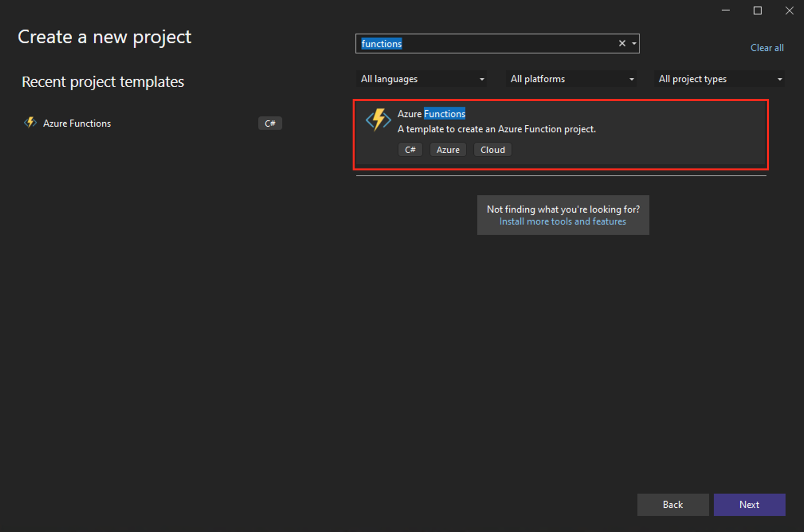Clear the search box with the X icon

tap(622, 43)
